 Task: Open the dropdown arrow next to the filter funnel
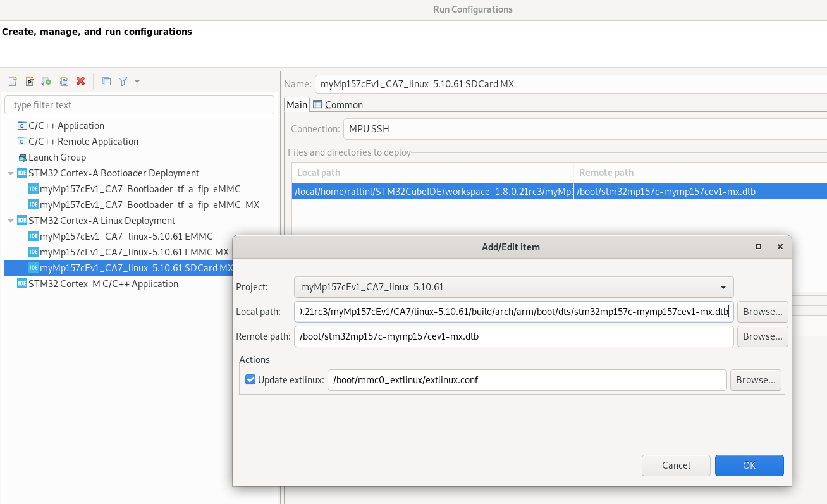click(x=137, y=81)
